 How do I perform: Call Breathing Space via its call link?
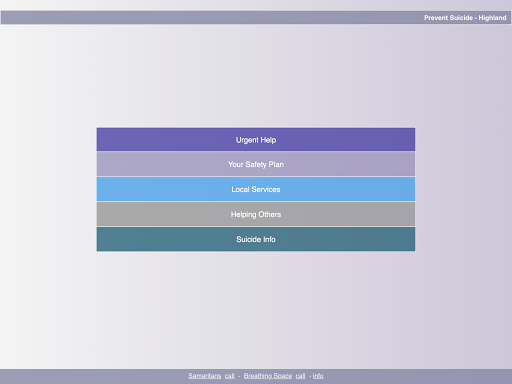tap(300, 376)
